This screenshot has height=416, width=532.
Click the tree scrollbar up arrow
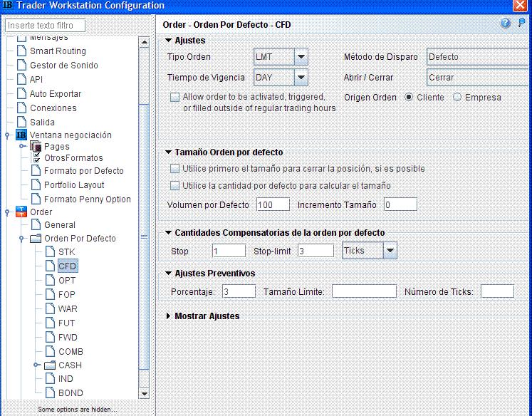[x=144, y=42]
